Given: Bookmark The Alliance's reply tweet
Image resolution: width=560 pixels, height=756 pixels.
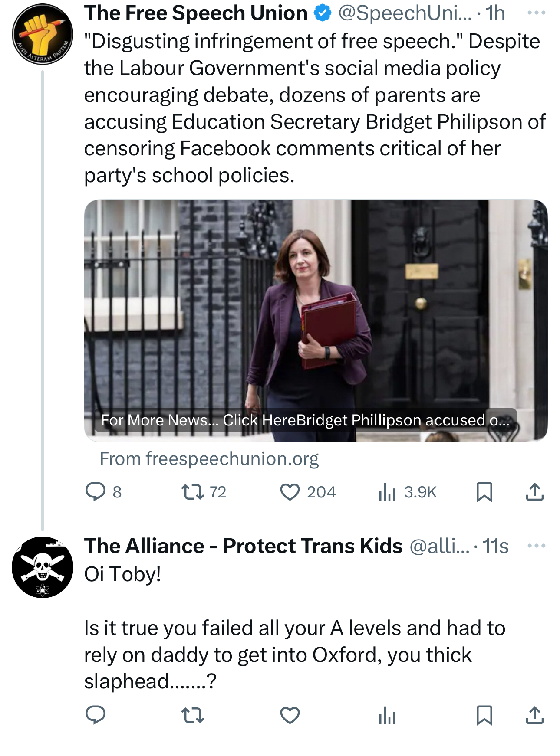Looking at the screenshot, I should pos(484,715).
